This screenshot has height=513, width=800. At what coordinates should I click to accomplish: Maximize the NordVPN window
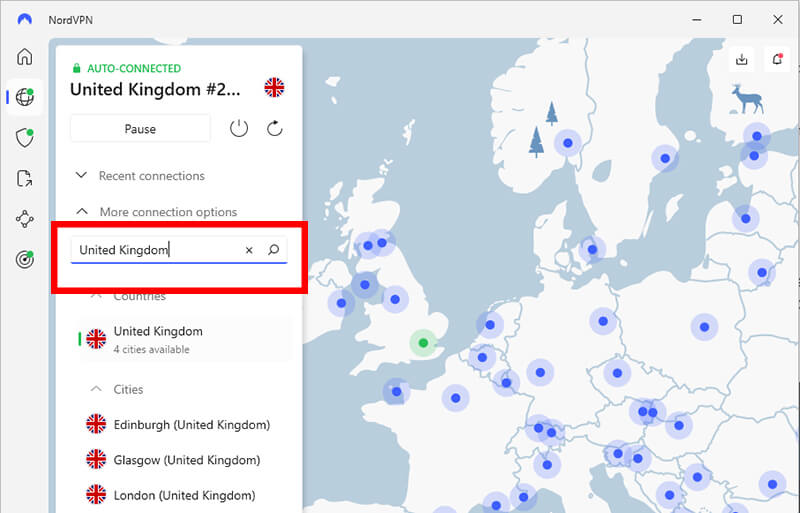click(737, 19)
